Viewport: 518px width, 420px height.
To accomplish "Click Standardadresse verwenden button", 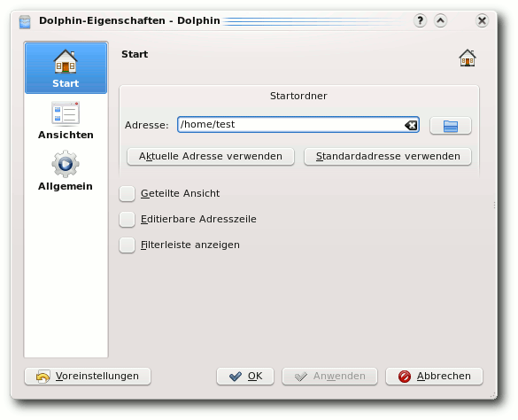I will click(388, 157).
